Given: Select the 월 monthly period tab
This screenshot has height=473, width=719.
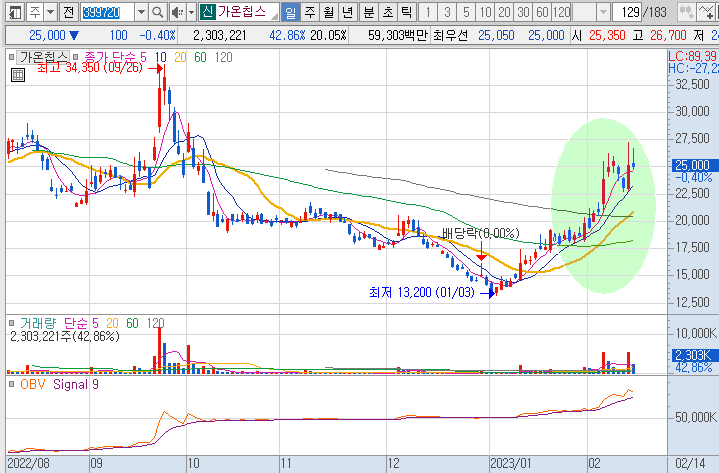Looking at the screenshot, I should [x=329, y=12].
